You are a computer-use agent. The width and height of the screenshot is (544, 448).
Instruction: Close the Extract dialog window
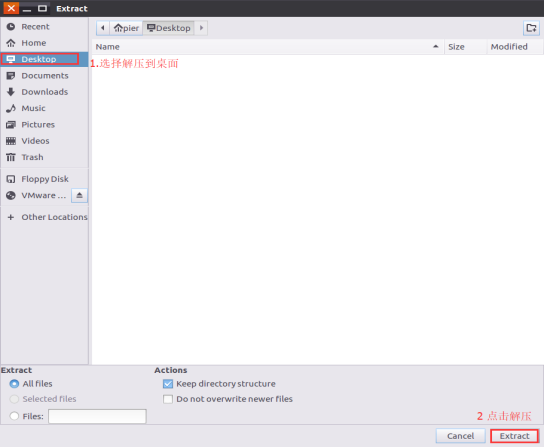coord(11,8)
